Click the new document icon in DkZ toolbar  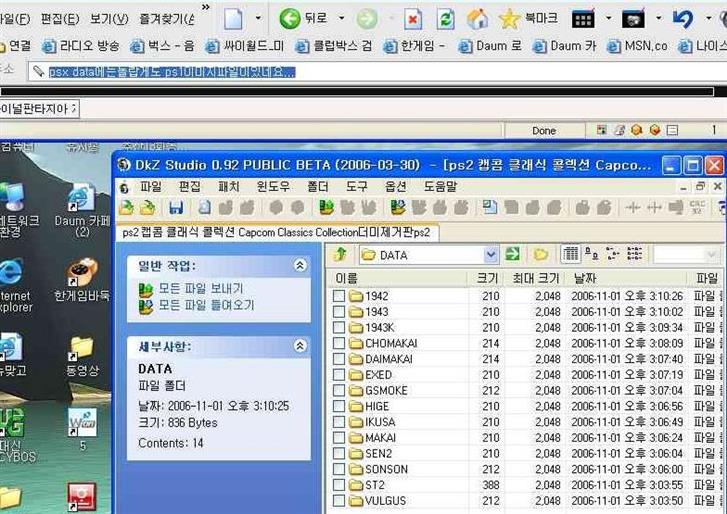click(x=204, y=207)
